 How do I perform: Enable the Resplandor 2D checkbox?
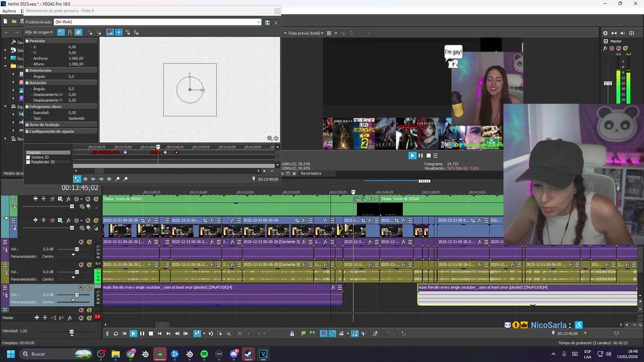tap(28, 162)
